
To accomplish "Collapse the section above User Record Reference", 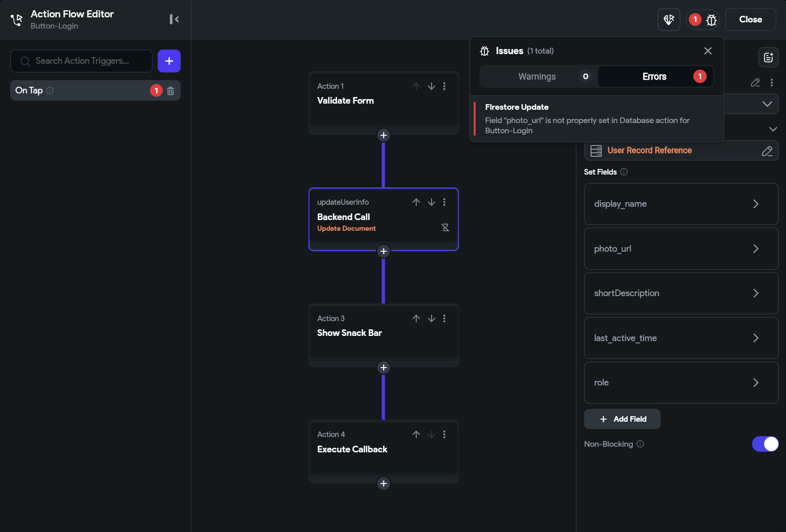I will 773,129.
